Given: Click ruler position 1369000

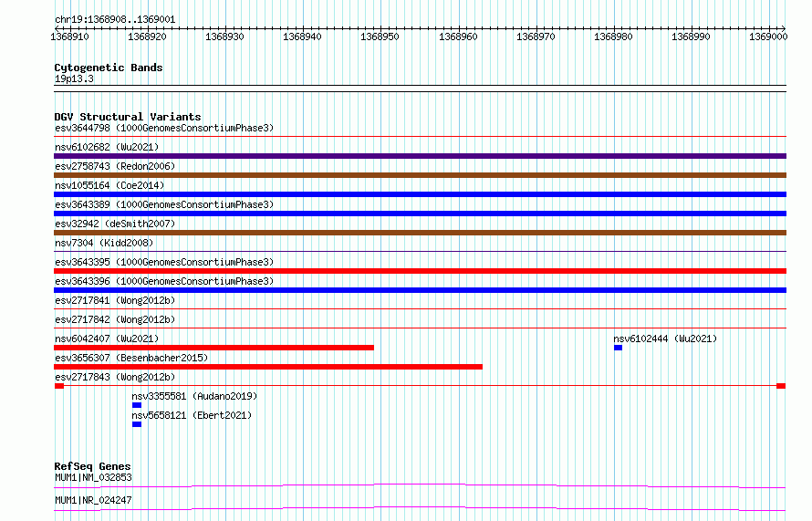Looking at the screenshot, I should [x=768, y=36].
